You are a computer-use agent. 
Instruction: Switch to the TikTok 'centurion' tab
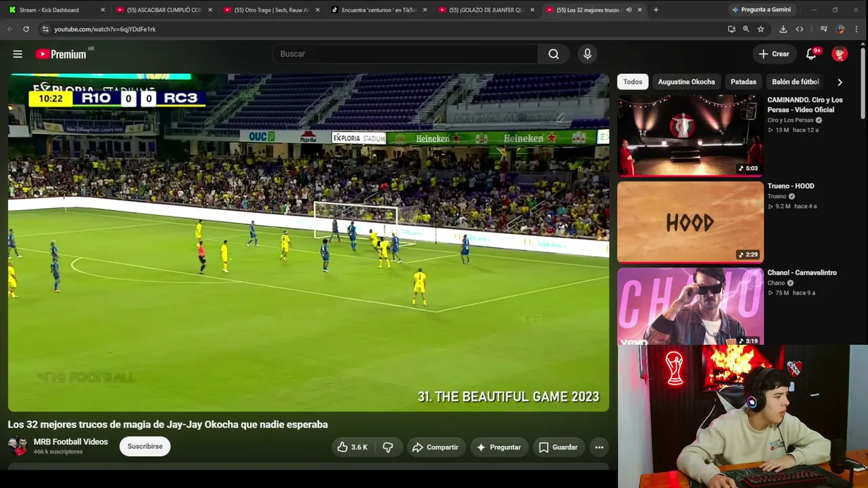(378, 10)
